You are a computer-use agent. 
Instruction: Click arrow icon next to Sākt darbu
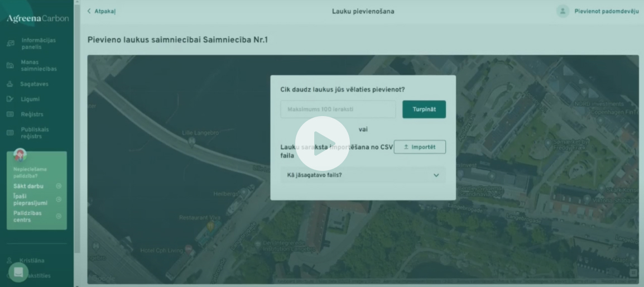[59, 186]
